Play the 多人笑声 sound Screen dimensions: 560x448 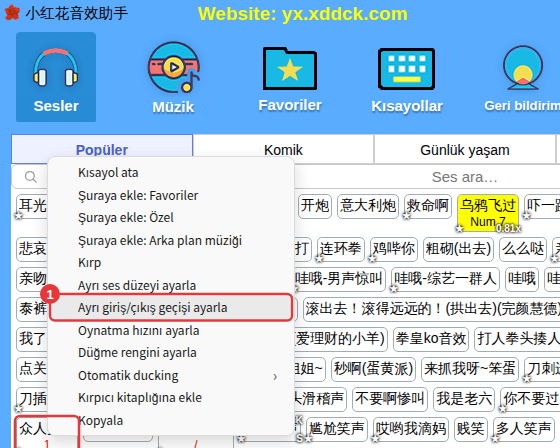coord(524,429)
